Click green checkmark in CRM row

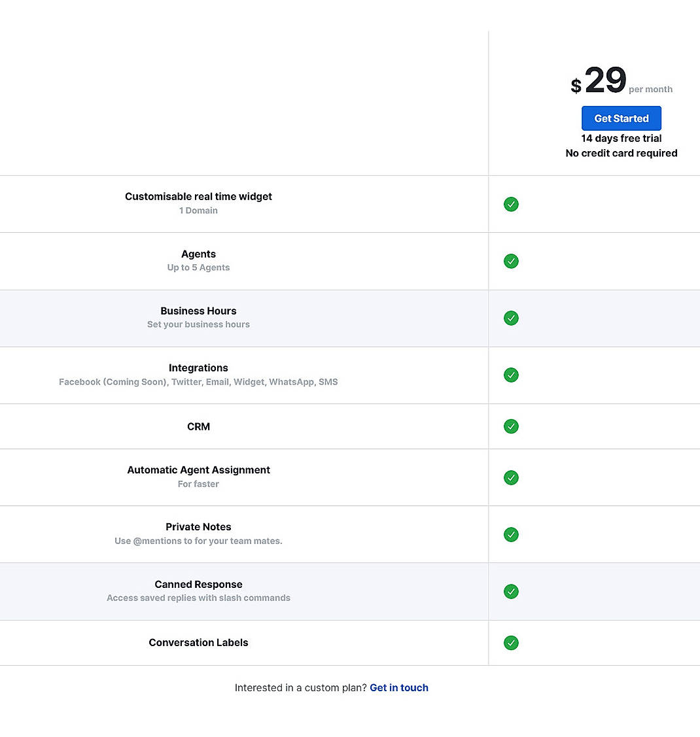coord(511,426)
